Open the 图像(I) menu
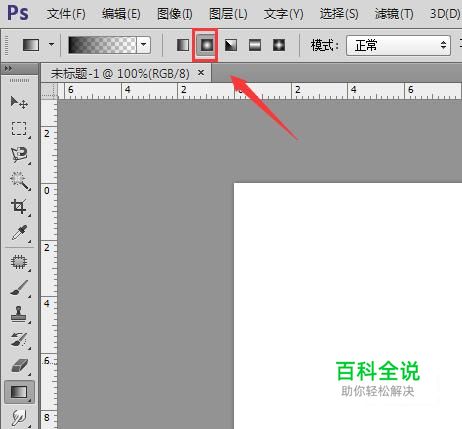This screenshot has height=429, width=462. (x=175, y=14)
